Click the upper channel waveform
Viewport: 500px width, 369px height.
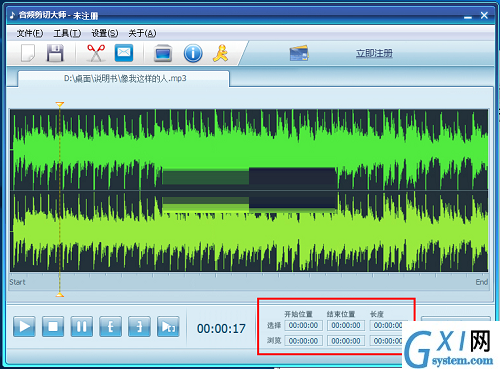pos(249,150)
